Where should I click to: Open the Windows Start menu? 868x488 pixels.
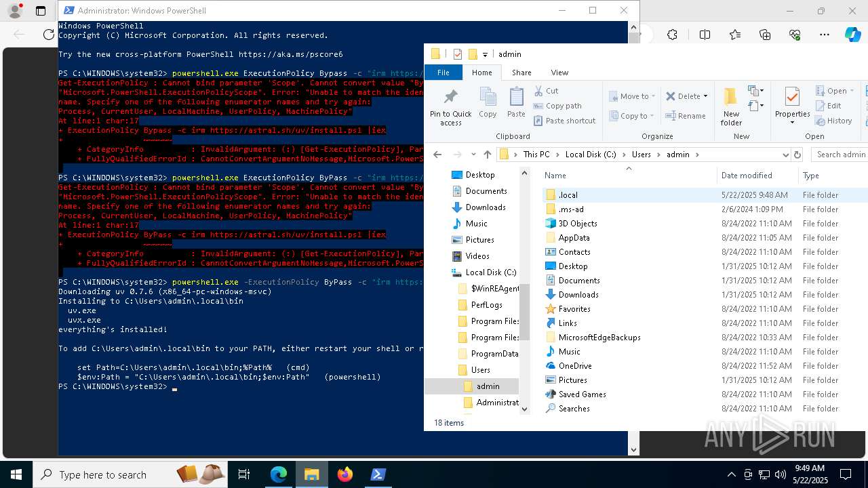pyautogui.click(x=16, y=474)
